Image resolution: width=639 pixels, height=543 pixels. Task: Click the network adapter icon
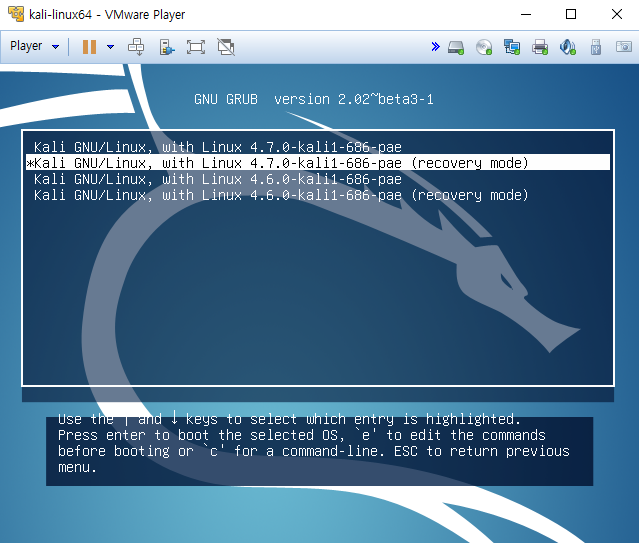tap(512, 47)
